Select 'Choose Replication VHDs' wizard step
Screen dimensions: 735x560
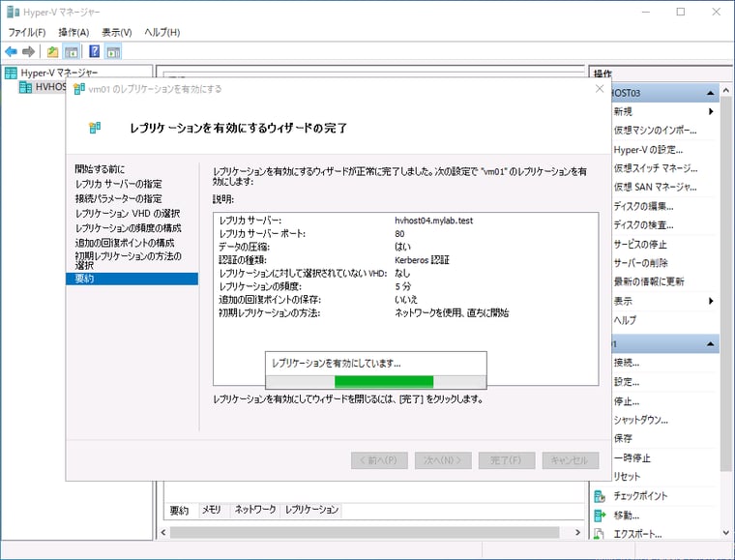(127, 214)
